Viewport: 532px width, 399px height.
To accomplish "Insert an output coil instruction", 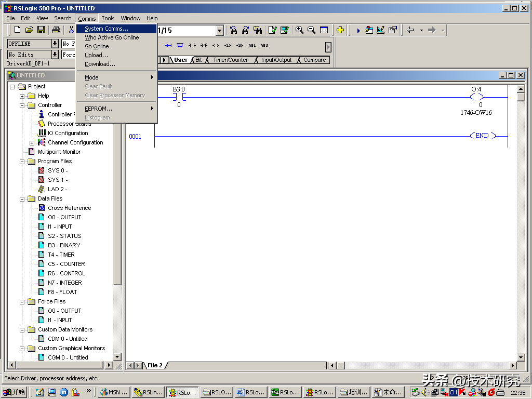I will pyautogui.click(x=216, y=45).
